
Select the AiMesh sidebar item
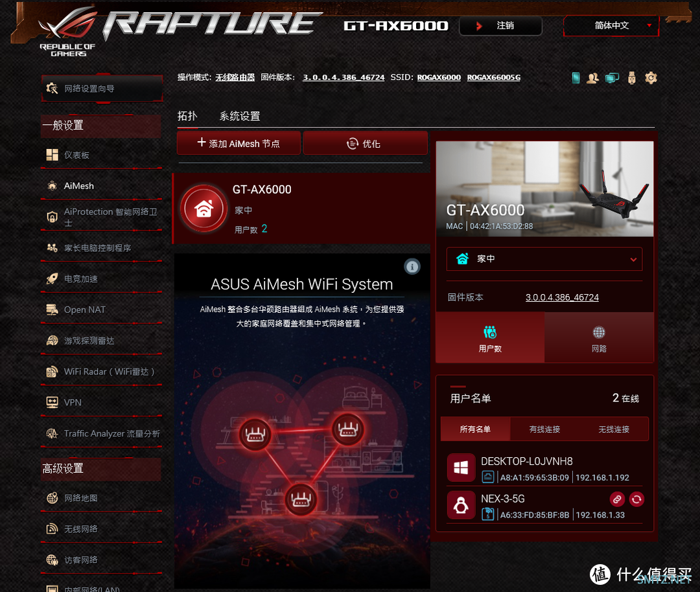pos(102,186)
